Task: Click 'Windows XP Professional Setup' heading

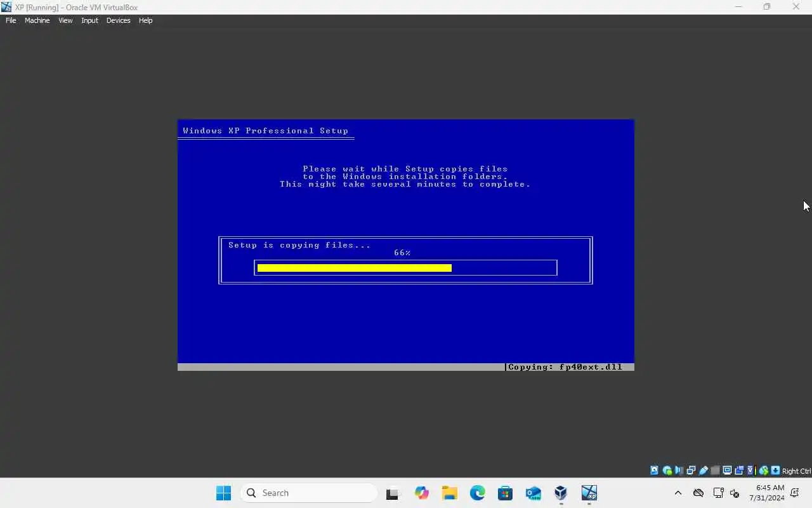Action: 265,131
